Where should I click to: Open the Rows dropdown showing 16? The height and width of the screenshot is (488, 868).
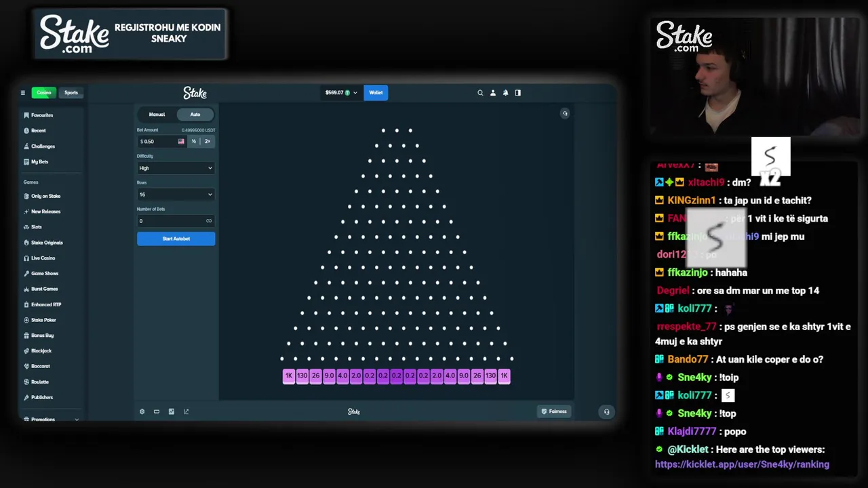176,195
